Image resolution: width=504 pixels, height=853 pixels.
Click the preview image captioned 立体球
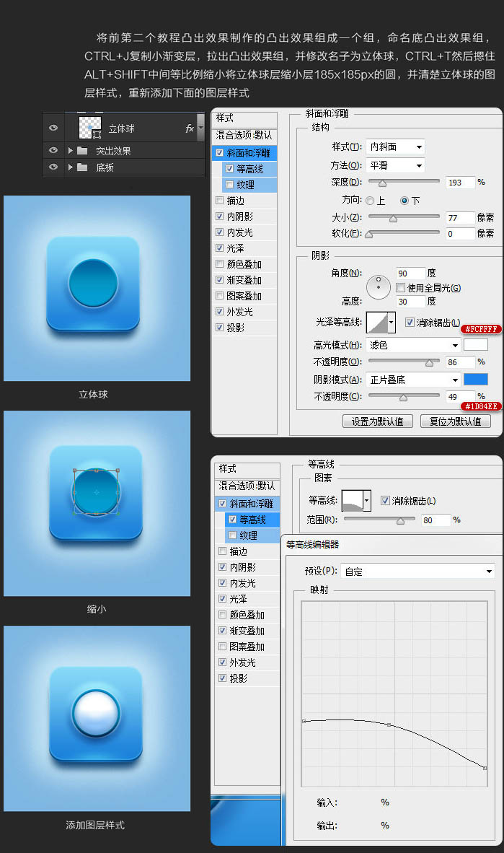pos(97,288)
